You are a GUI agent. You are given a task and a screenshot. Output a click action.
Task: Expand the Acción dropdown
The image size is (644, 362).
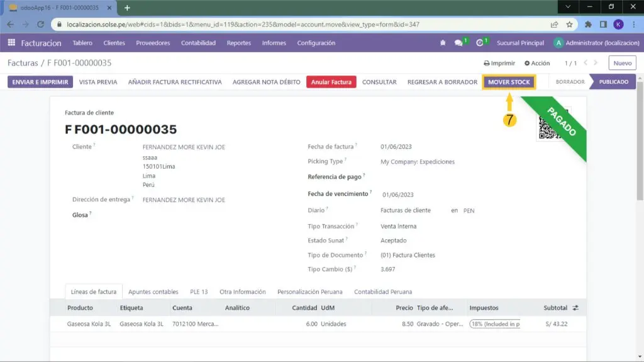(x=536, y=64)
